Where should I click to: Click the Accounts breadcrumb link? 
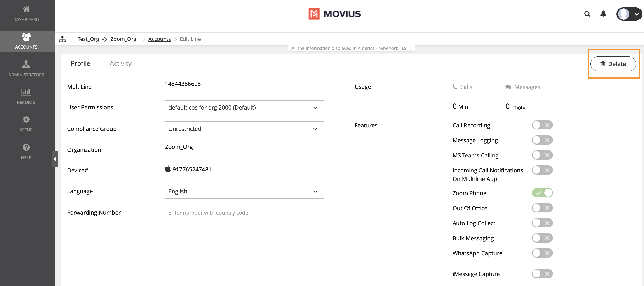[x=159, y=39]
